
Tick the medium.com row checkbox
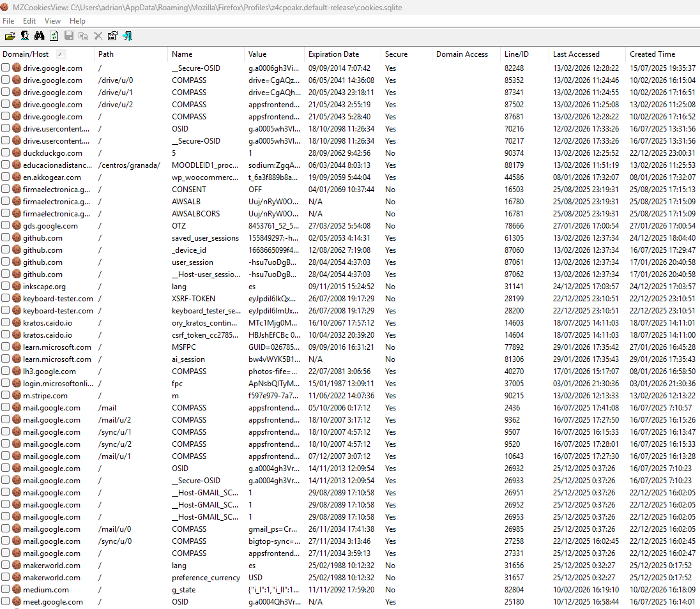click(6, 590)
